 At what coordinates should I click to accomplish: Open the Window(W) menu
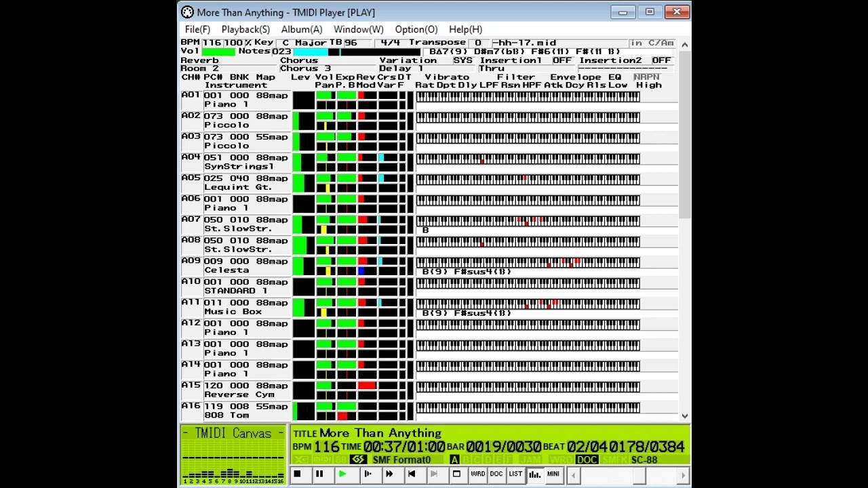pyautogui.click(x=358, y=30)
